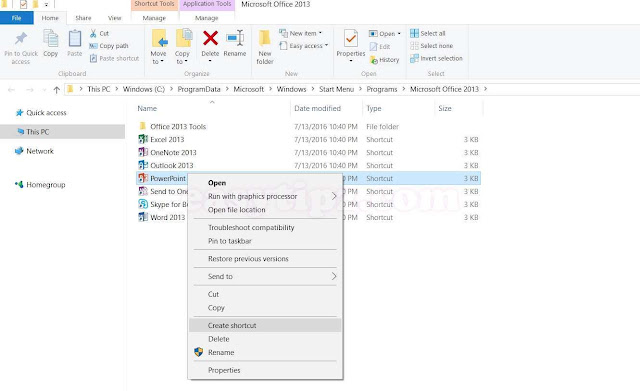Screen dimensions: 640x391
Task: Click the Copy icon in Clipboard group
Action: [51, 39]
